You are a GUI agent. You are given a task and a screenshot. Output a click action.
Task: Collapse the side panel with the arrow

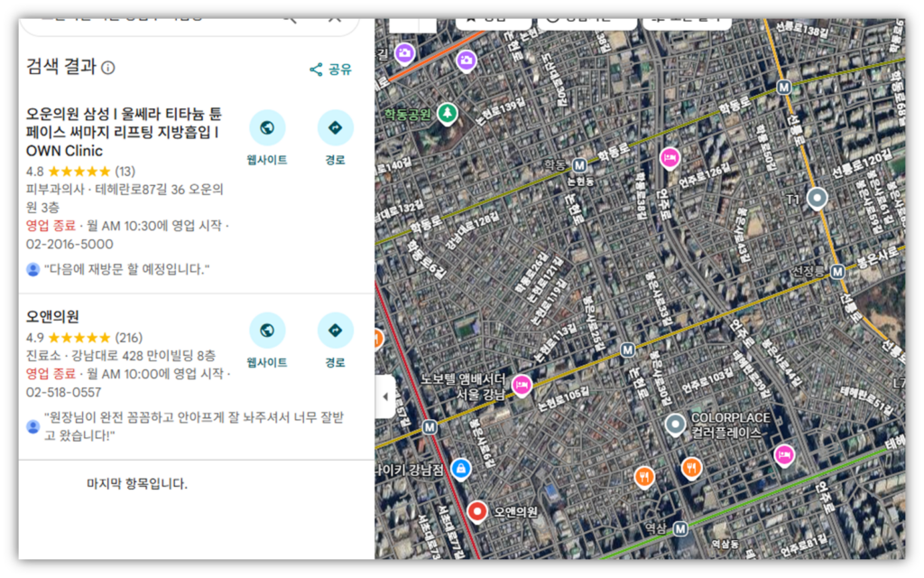click(x=385, y=397)
